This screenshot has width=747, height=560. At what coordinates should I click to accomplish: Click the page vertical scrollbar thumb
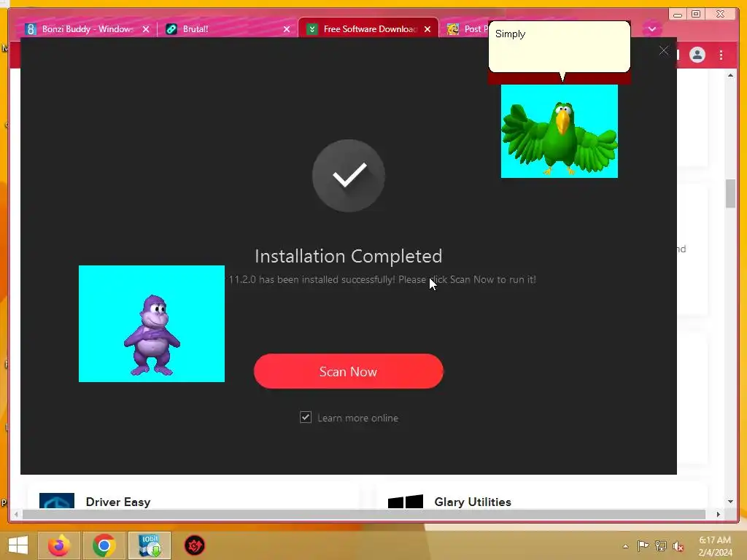(x=730, y=193)
